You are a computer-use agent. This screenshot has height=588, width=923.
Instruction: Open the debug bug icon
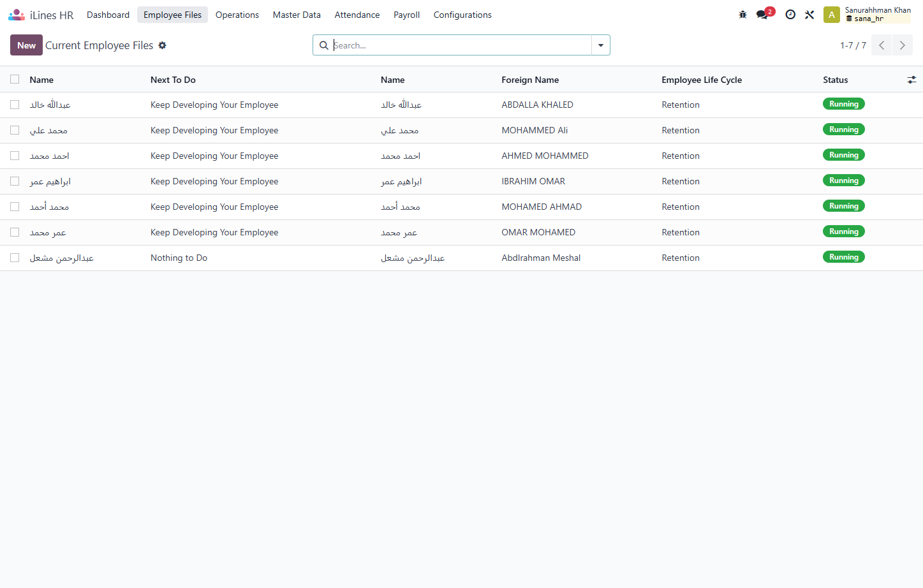tap(742, 15)
